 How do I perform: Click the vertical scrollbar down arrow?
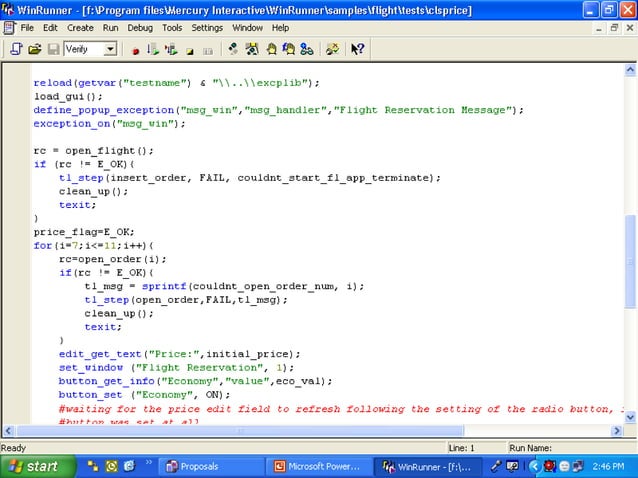[630, 417]
